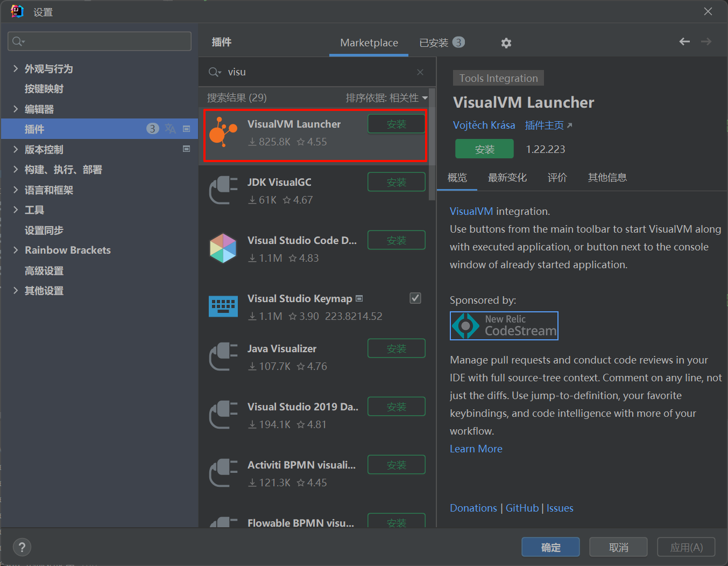Select the 按键映射 settings item

44,89
